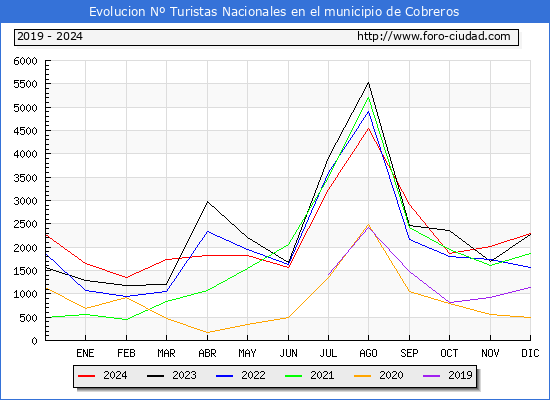Click the 1500 y-axis value
The width and height of the screenshot is (550, 400).
pyautogui.click(x=25, y=271)
